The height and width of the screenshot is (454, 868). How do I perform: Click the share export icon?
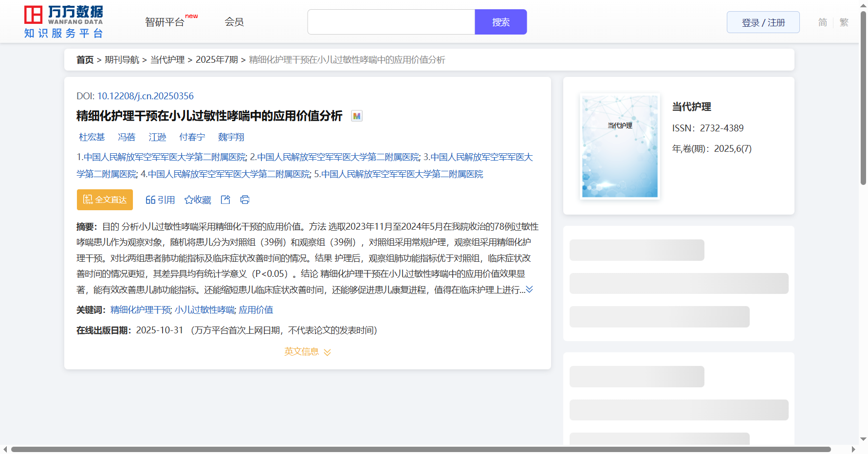click(x=225, y=200)
